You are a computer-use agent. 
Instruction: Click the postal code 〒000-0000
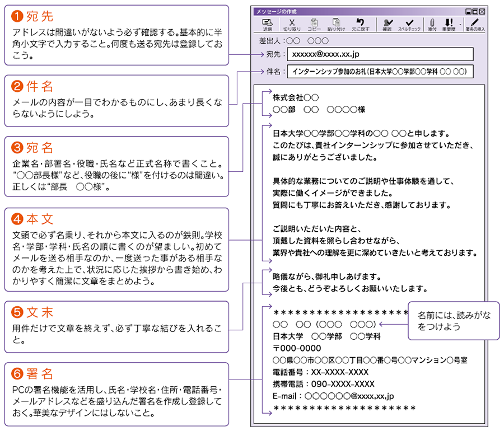pos(297,348)
